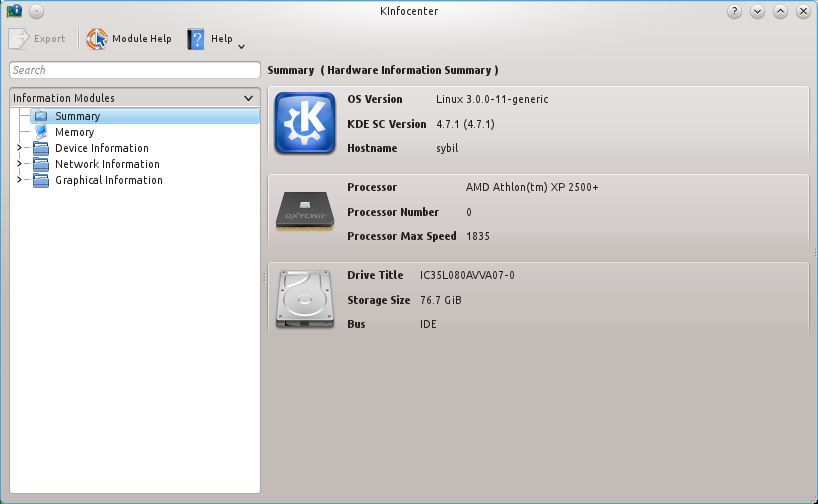The width and height of the screenshot is (818, 504).
Task: Click the KDE logo icon
Action: 304,124
